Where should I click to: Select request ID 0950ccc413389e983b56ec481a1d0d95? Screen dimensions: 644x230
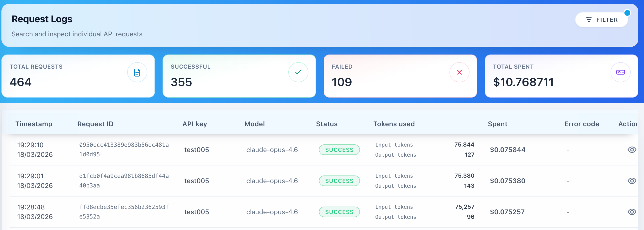[x=124, y=150]
